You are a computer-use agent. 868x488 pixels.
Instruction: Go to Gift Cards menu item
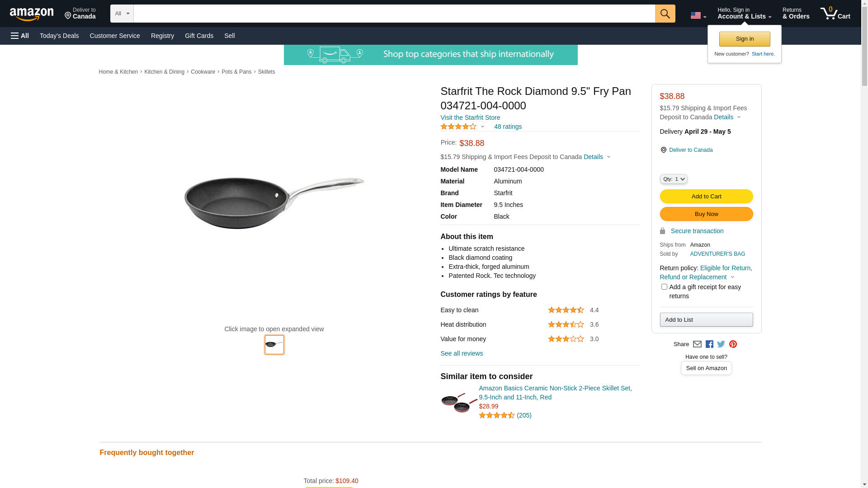click(199, 36)
